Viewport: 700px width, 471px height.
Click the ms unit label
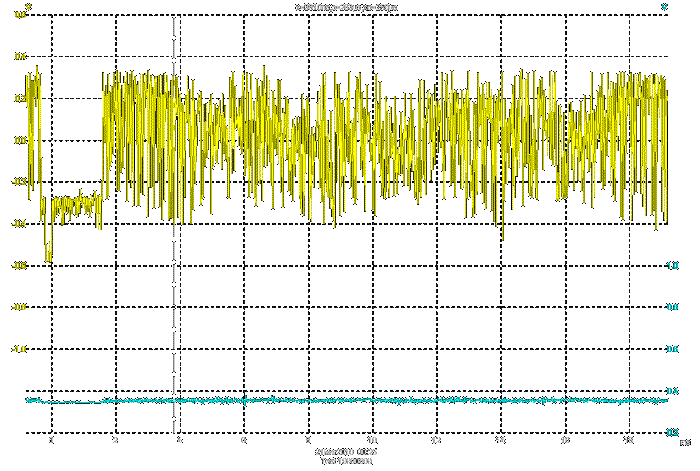684,440
